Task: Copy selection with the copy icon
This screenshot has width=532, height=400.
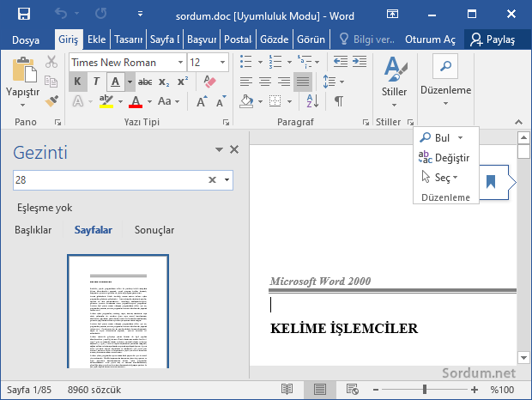Action: tap(51, 82)
